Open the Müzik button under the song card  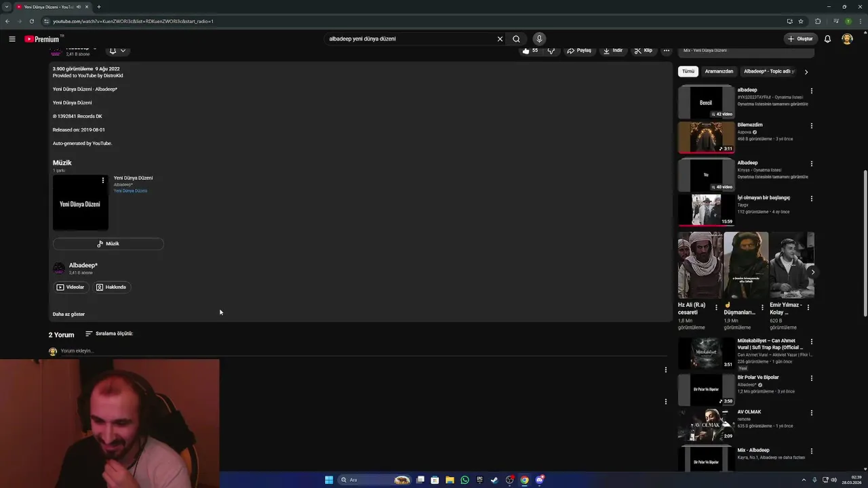click(108, 243)
